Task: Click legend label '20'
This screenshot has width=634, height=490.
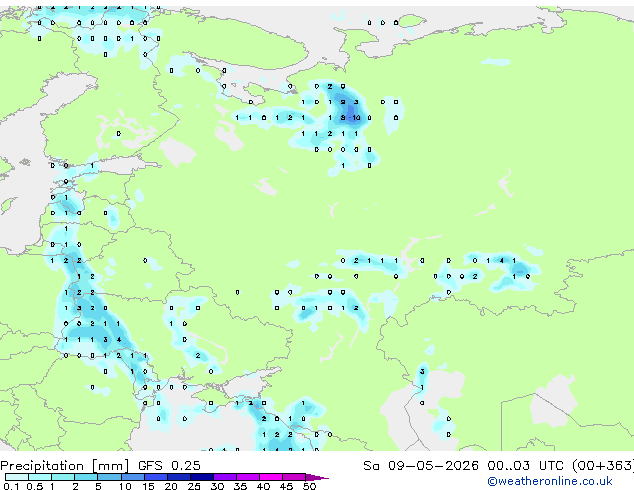Action: click(x=171, y=486)
